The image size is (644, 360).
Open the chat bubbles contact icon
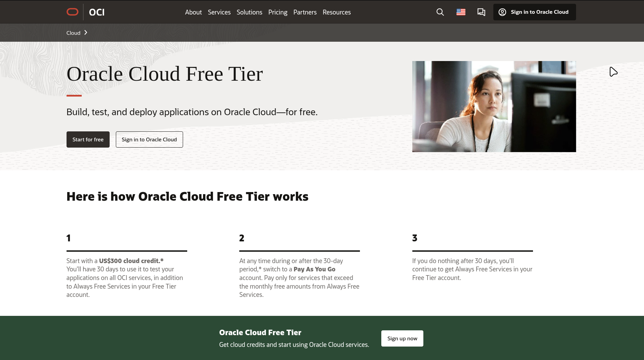[481, 12]
